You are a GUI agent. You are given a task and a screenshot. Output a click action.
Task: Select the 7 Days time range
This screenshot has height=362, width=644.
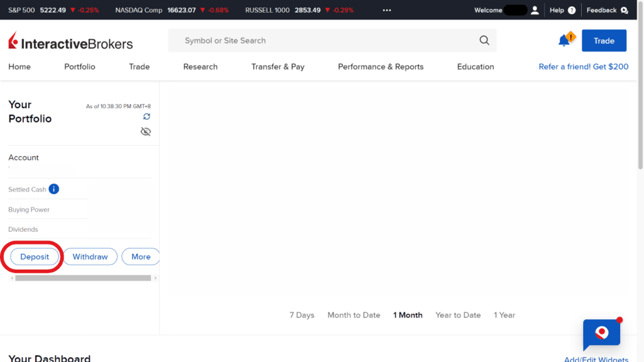pos(302,315)
